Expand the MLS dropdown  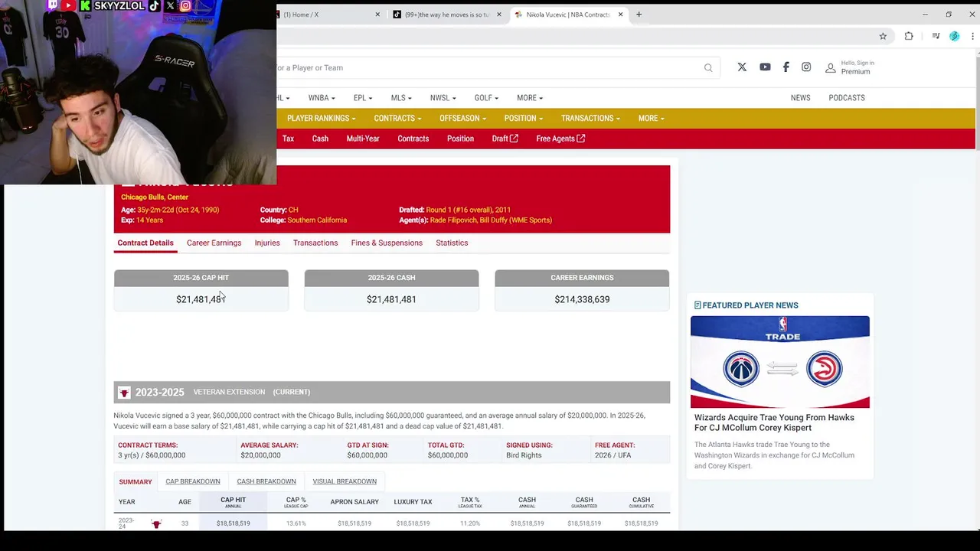point(401,98)
